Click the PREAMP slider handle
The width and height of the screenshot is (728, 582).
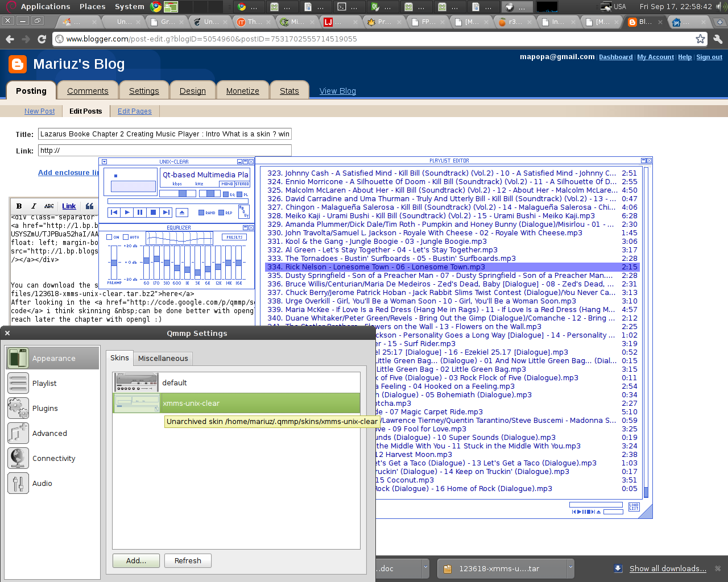(114, 262)
